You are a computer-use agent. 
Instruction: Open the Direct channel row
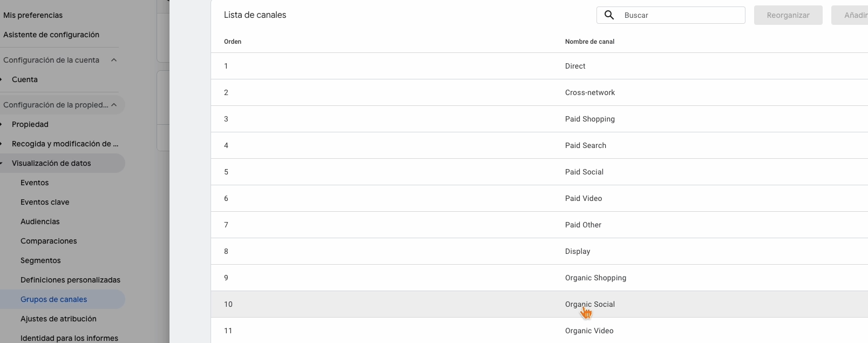pyautogui.click(x=575, y=66)
